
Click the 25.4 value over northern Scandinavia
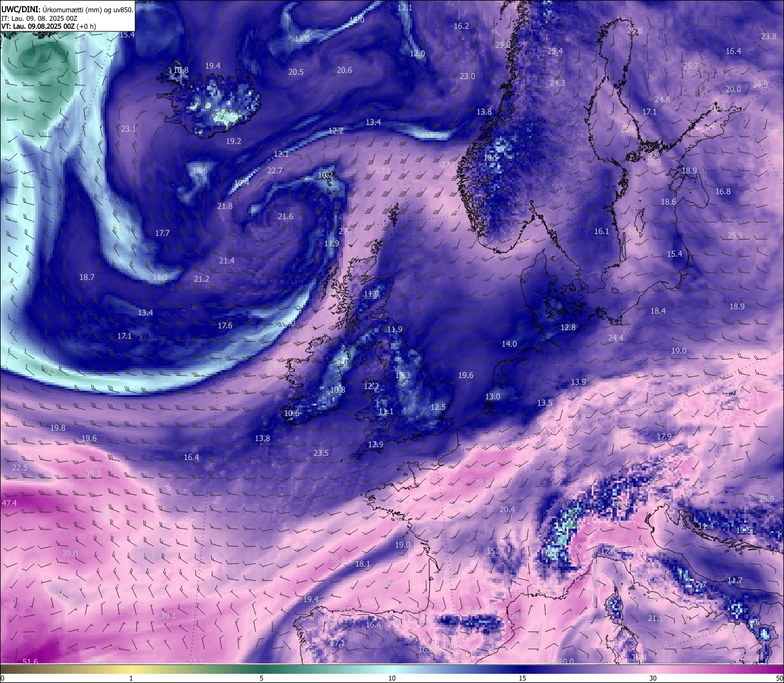(x=555, y=51)
